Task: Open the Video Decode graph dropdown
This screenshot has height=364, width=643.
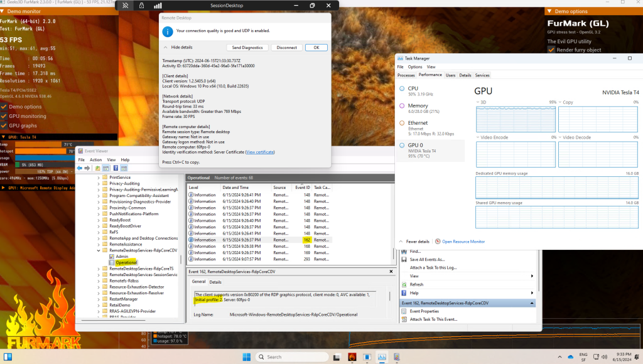Action: tap(559, 137)
